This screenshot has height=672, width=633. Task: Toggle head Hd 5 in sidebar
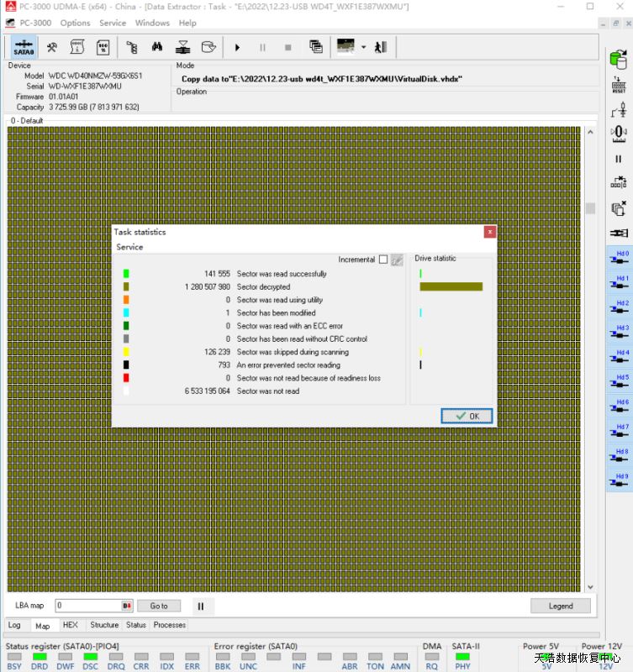pyautogui.click(x=619, y=382)
